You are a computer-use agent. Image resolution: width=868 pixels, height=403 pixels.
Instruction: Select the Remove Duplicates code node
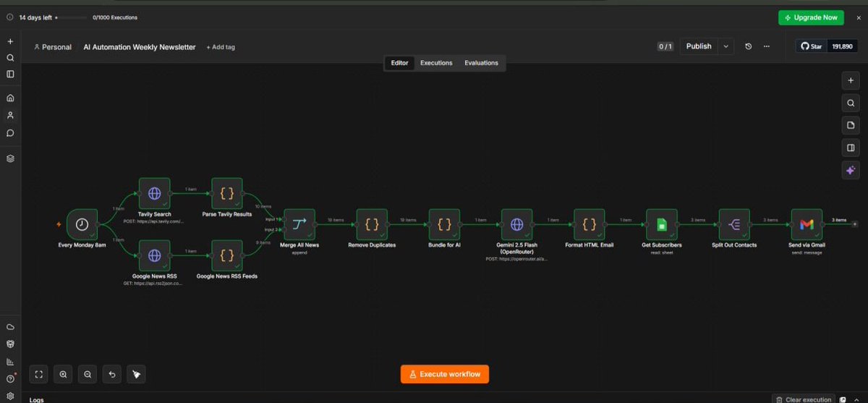tap(372, 224)
